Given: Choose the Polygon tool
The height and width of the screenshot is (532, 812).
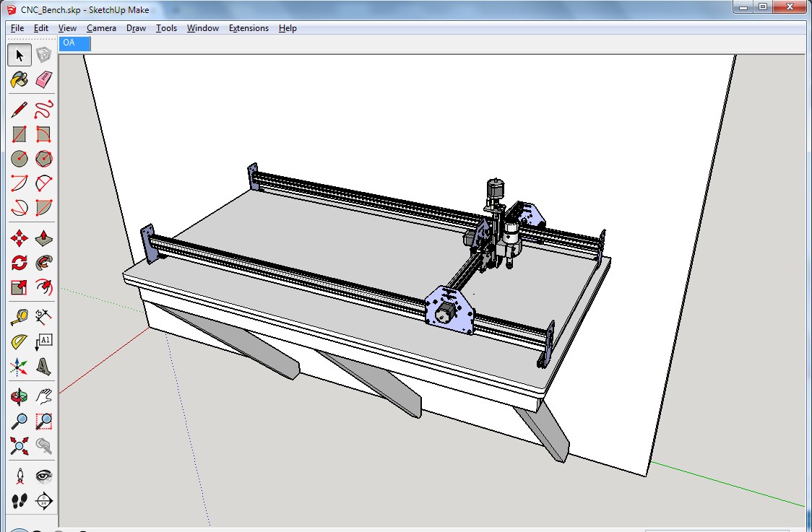Looking at the screenshot, I should (x=44, y=158).
